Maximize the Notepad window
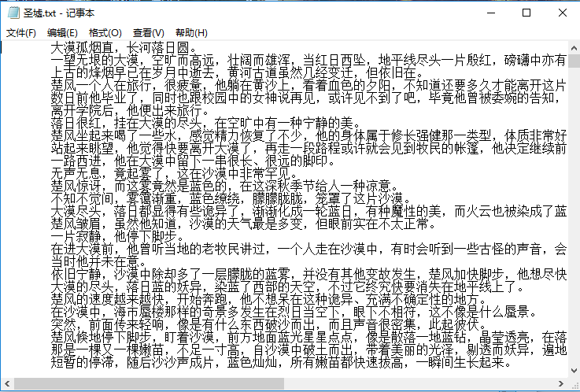580x392 pixels. (x=526, y=13)
